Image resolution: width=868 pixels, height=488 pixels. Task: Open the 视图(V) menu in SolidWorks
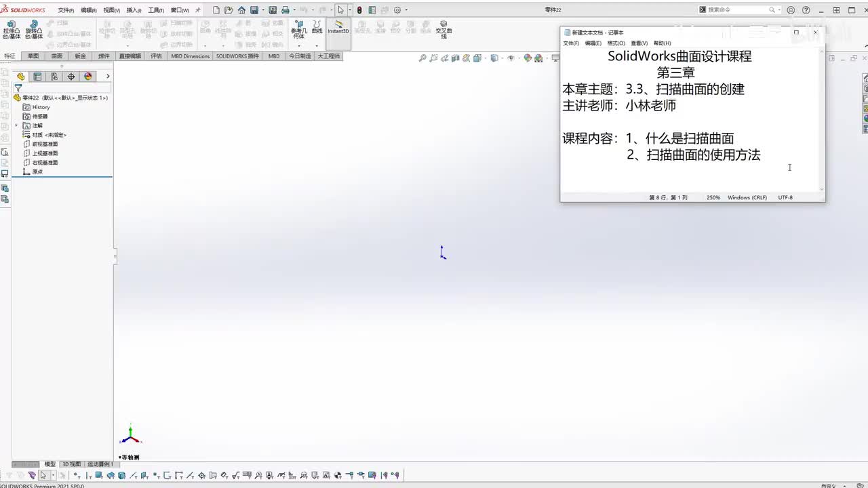click(x=112, y=10)
